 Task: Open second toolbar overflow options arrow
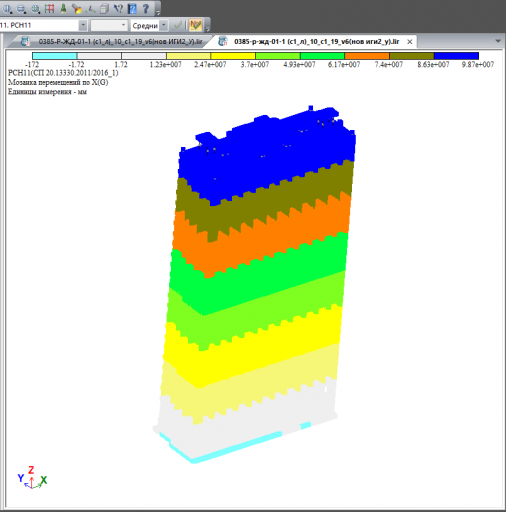207,29
